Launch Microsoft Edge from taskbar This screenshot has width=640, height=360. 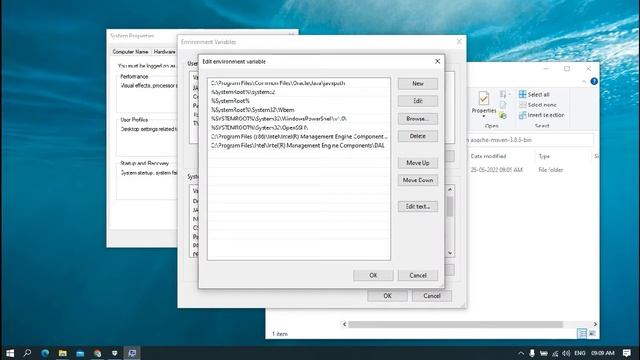coord(45,353)
